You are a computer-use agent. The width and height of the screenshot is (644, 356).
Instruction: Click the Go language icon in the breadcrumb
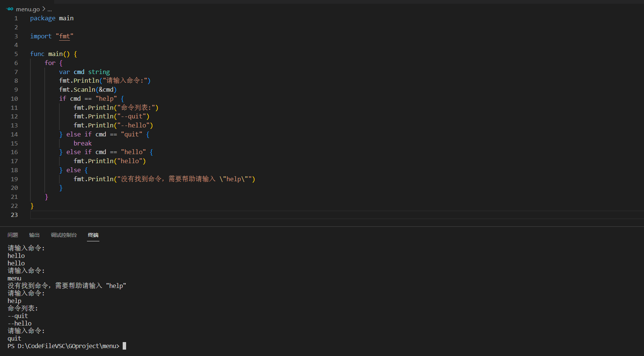[10, 9]
